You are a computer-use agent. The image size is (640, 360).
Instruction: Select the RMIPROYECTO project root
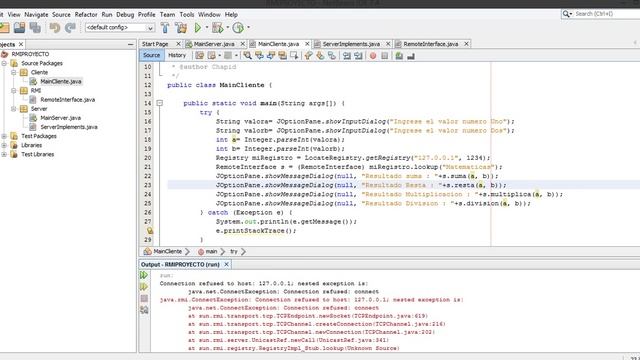(30, 54)
